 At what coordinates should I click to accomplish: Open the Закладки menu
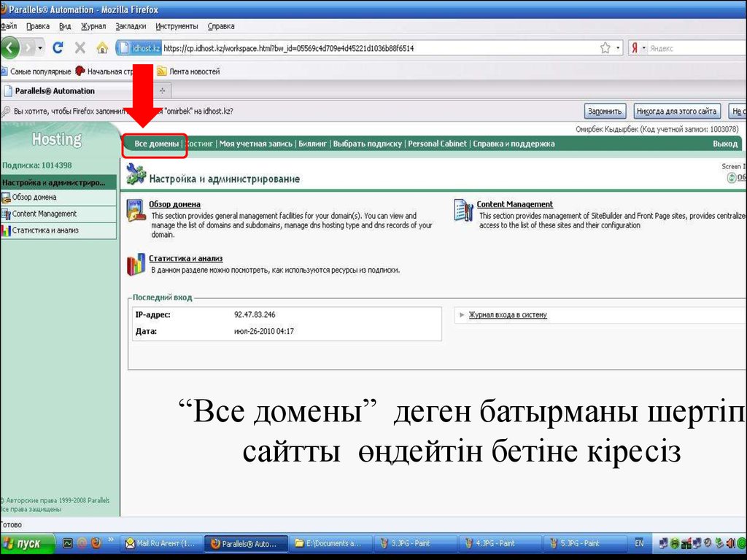coord(131,26)
